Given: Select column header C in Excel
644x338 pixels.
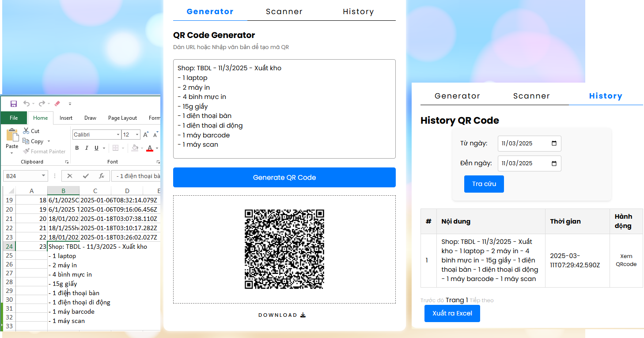Looking at the screenshot, I should click(x=95, y=190).
